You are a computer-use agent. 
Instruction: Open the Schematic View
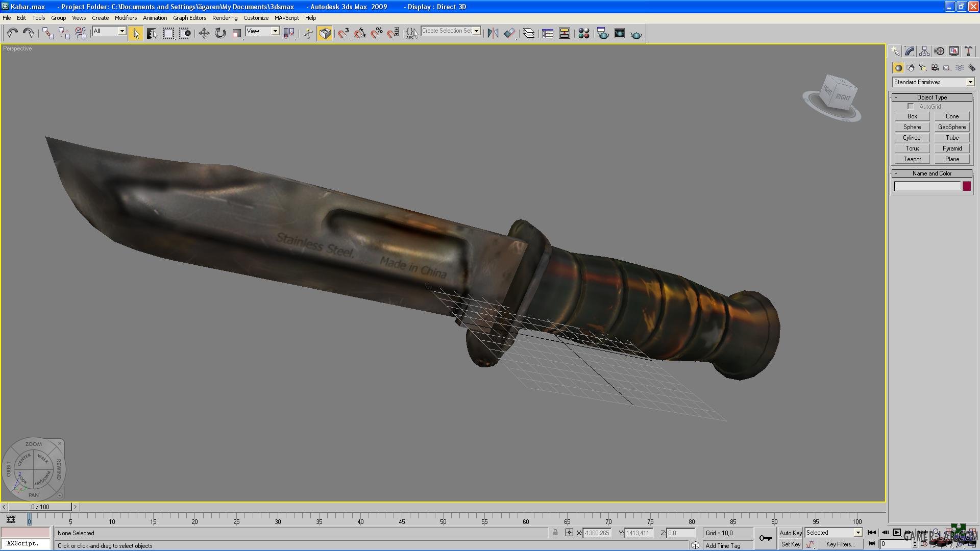coord(565,33)
